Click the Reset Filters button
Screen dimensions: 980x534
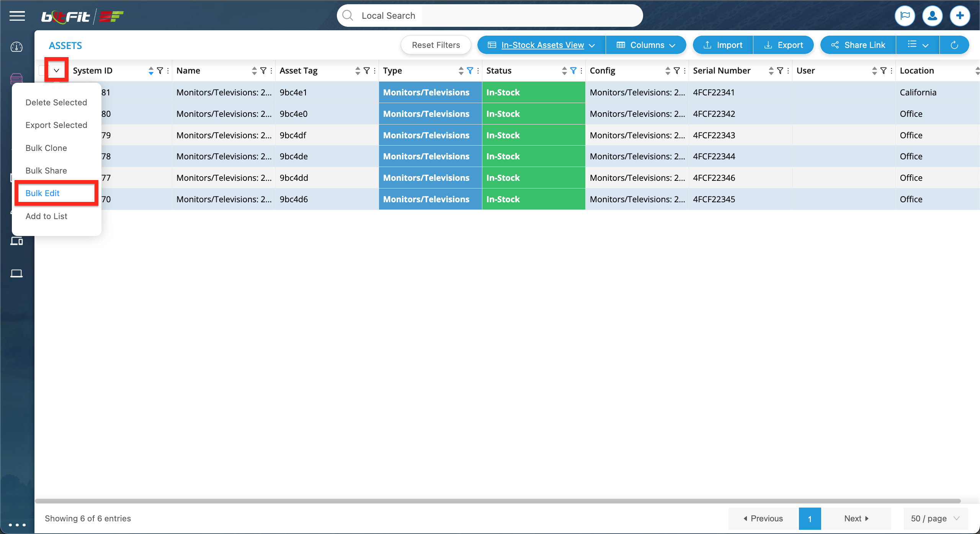(436, 45)
